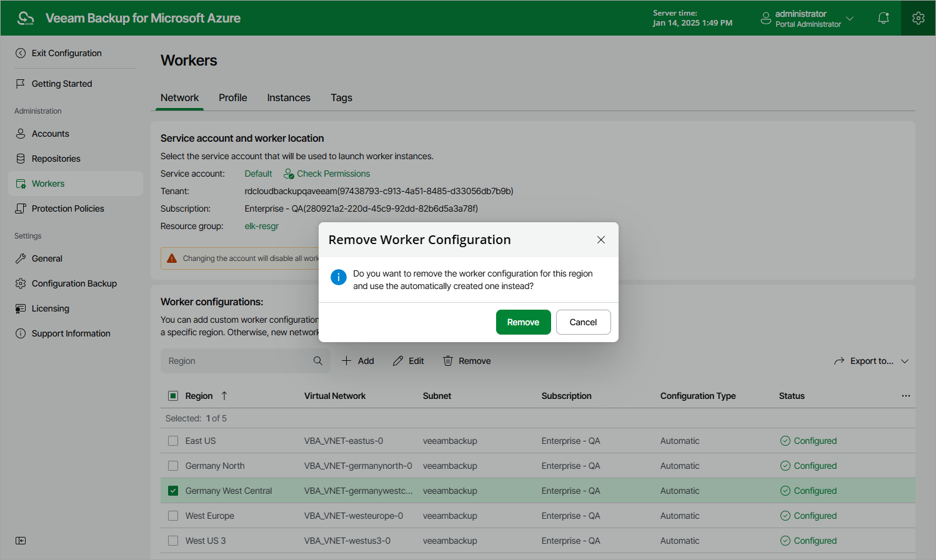Check the East US row checkbox

click(x=173, y=441)
